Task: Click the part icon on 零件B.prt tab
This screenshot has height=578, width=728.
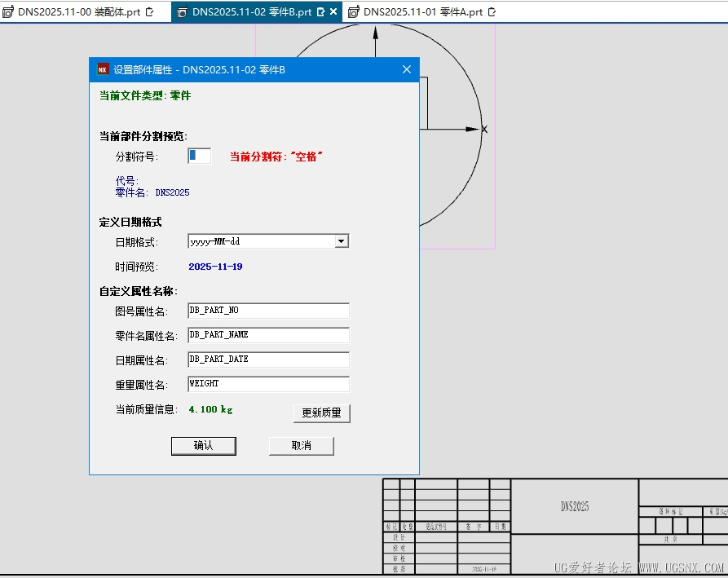Action: click(183, 12)
